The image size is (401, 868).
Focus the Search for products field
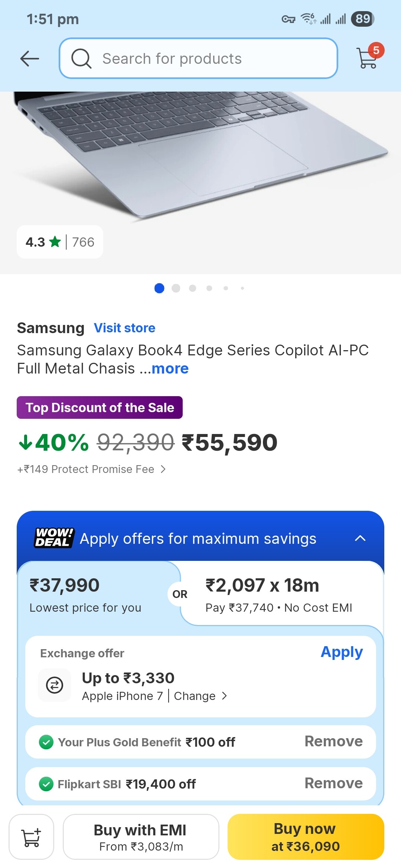pyautogui.click(x=208, y=59)
